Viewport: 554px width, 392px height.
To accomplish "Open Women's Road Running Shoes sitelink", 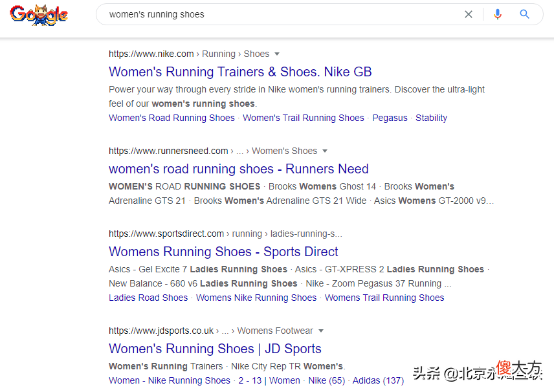I will pos(172,118).
